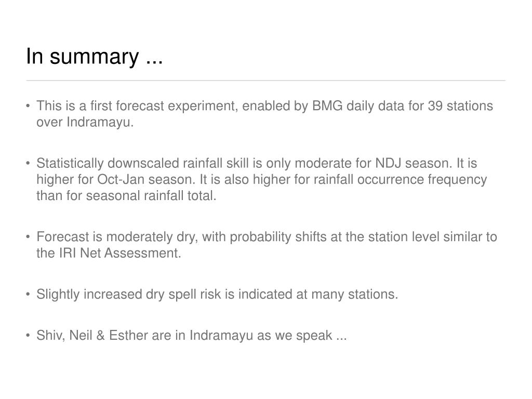Viewport: 532px width, 399px height.
Task: Click the 'In summary ...' slide title
Action: 95,56
